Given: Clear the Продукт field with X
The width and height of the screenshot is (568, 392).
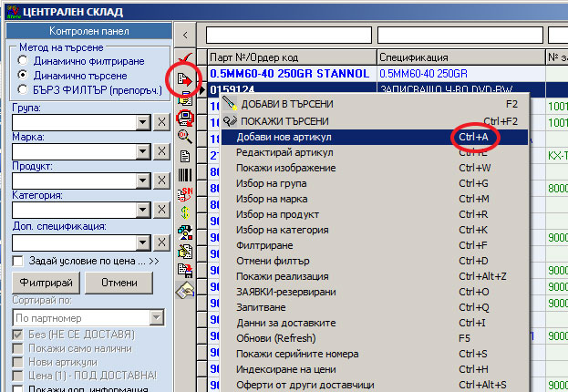Looking at the screenshot, I should pyautogui.click(x=161, y=181).
